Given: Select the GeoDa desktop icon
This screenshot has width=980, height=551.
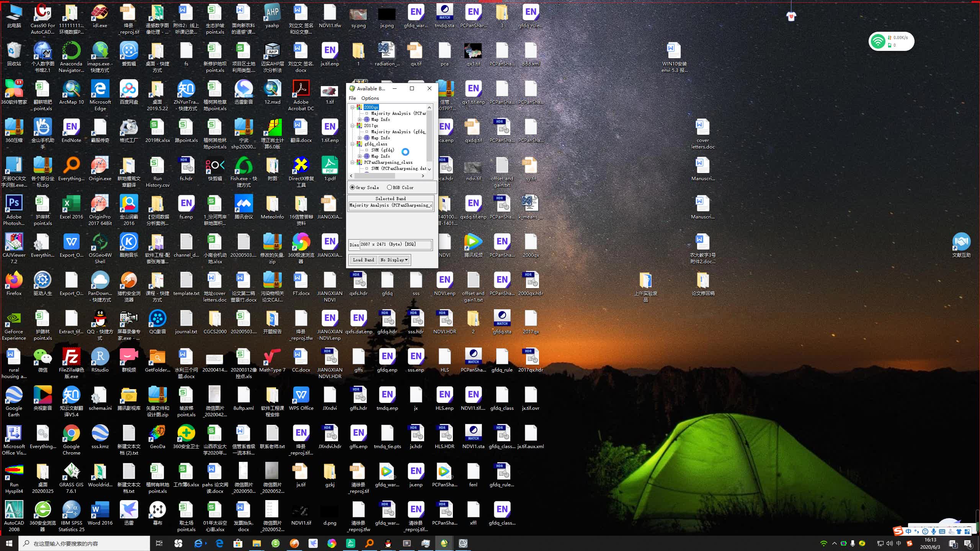Looking at the screenshot, I should tap(158, 437).
